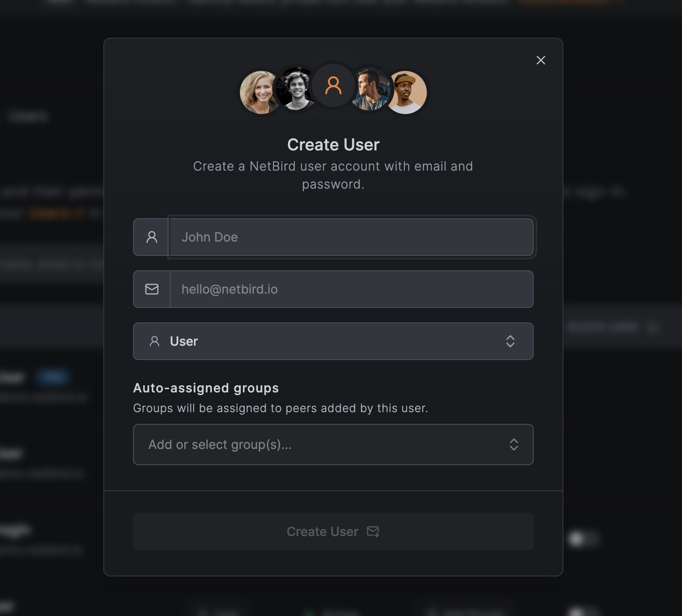Focus the John Doe name input

click(x=351, y=237)
